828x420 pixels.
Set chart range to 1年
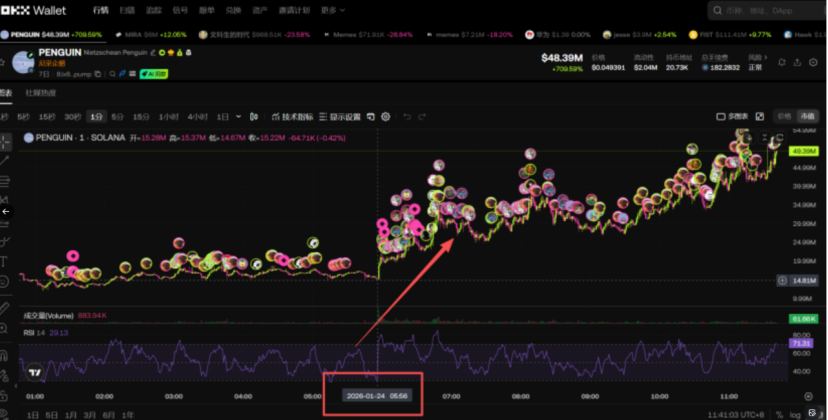[x=128, y=415]
